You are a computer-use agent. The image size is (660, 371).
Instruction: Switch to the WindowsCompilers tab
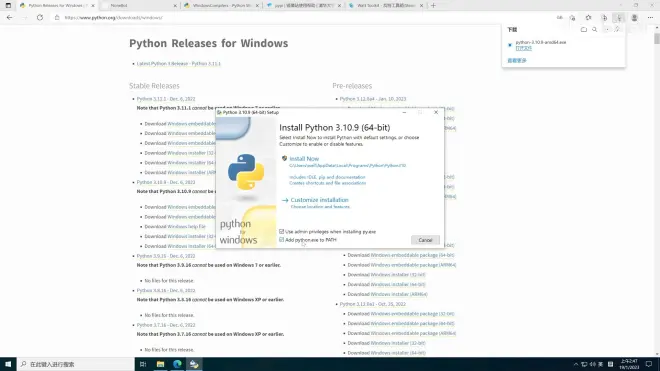click(x=221, y=5)
